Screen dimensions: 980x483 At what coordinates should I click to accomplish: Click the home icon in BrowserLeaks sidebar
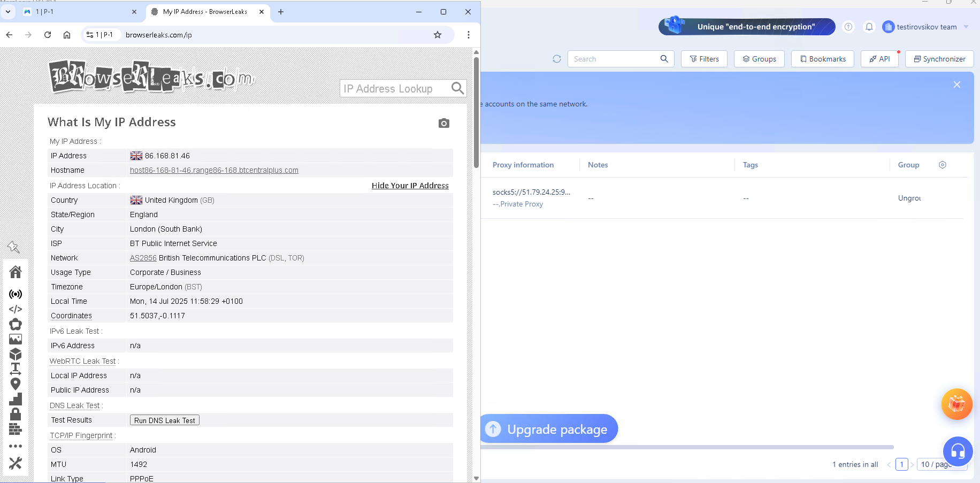[16, 272]
